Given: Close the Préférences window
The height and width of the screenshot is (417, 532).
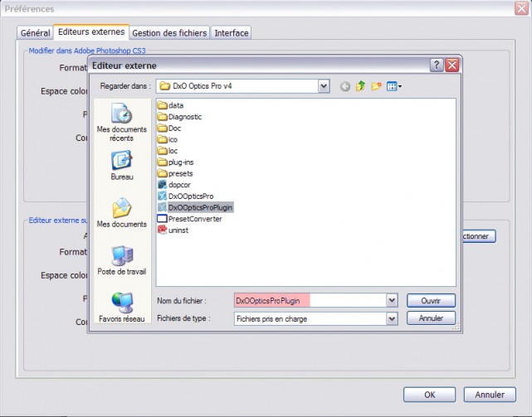Looking at the screenshot, I should [x=521, y=8].
